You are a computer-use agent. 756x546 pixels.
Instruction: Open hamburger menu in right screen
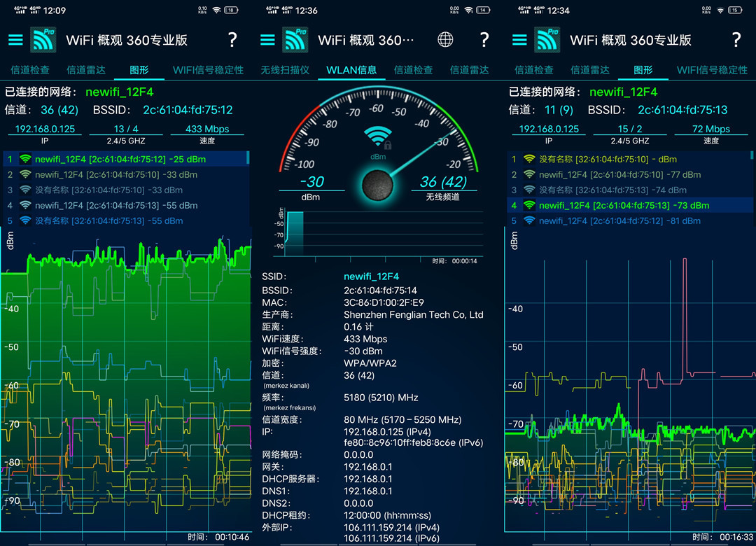(519, 40)
